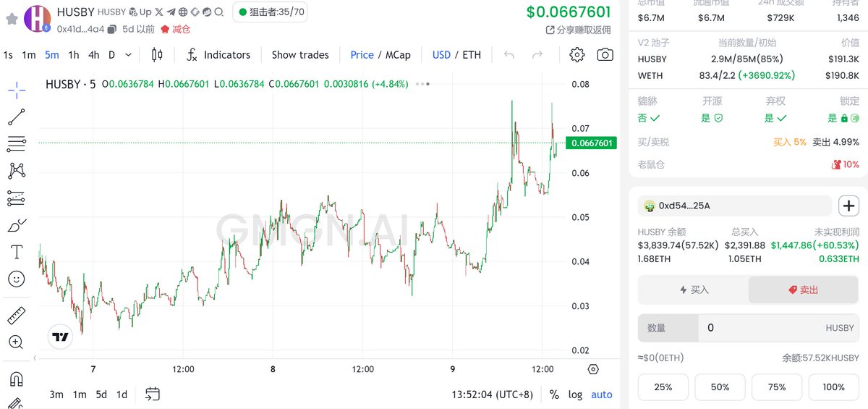This screenshot has width=868, height=409.
Task: Toggle log scale on price axis
Action: [575, 395]
